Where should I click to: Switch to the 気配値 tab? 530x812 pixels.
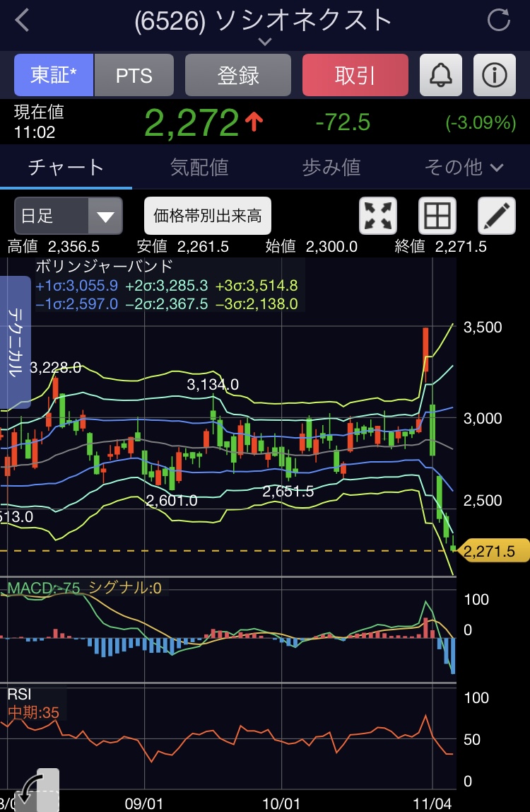pyautogui.click(x=199, y=168)
